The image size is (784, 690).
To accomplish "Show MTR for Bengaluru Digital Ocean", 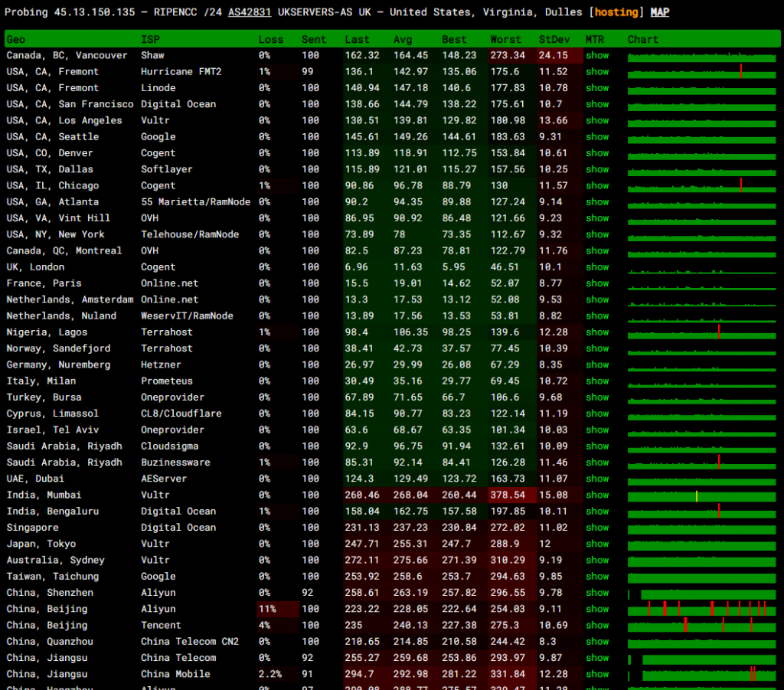I will tap(597, 512).
